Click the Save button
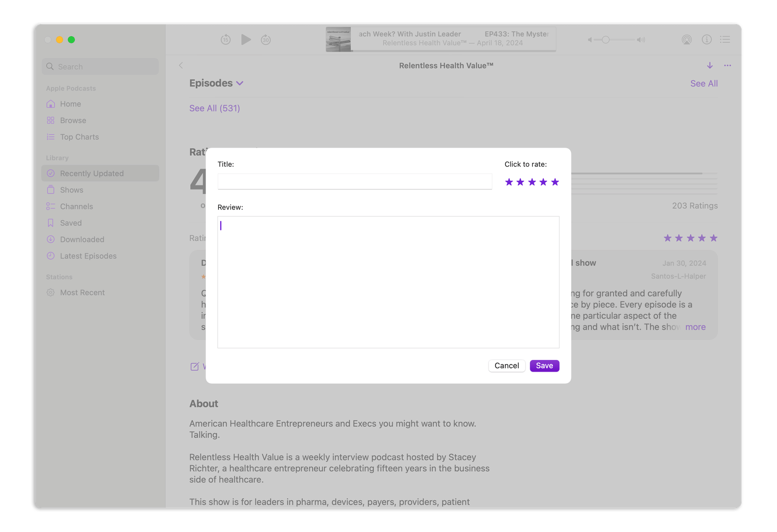777x532 pixels. 544,366
